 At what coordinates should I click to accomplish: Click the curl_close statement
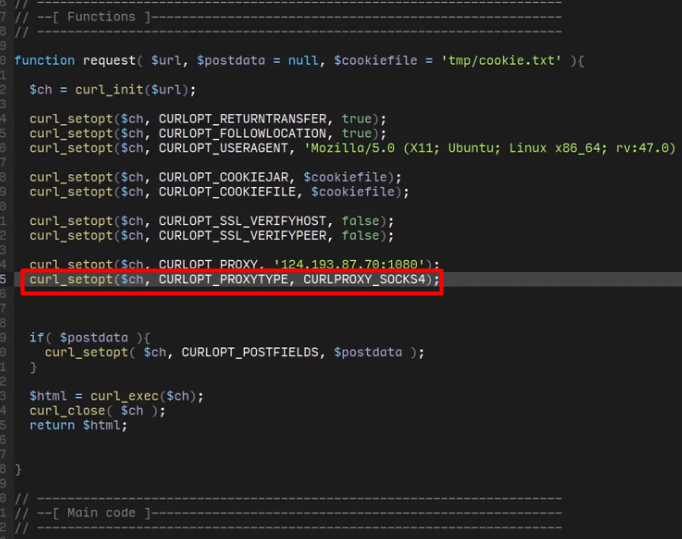click(97, 411)
